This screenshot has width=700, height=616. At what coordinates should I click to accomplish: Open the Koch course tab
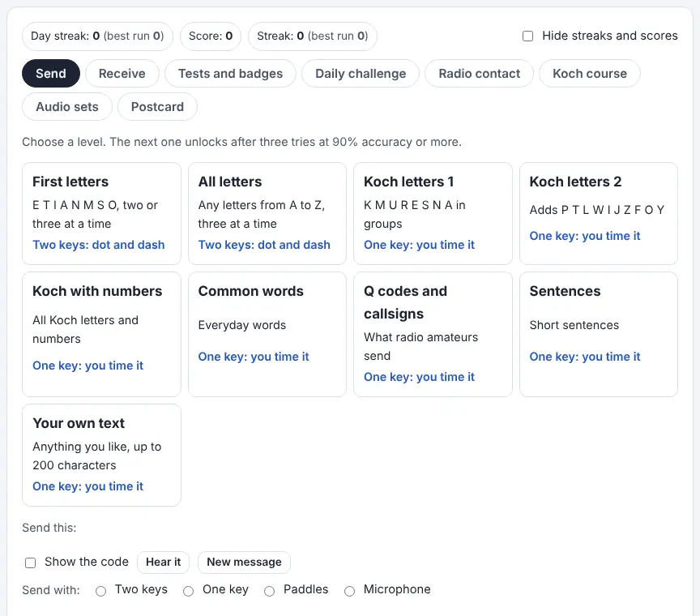click(x=590, y=73)
